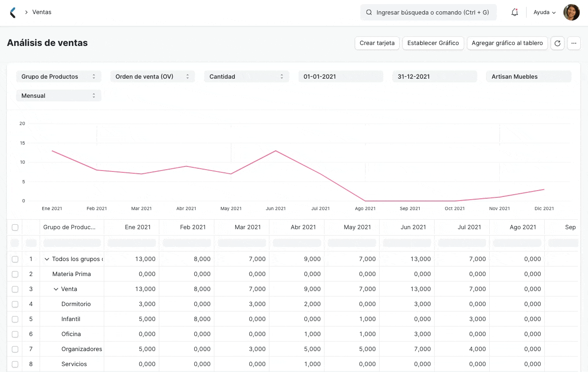Click the Artisan Muebles company filter field

[x=528, y=76]
